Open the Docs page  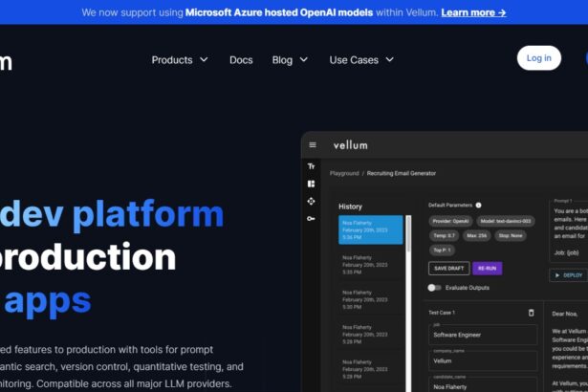pos(241,60)
